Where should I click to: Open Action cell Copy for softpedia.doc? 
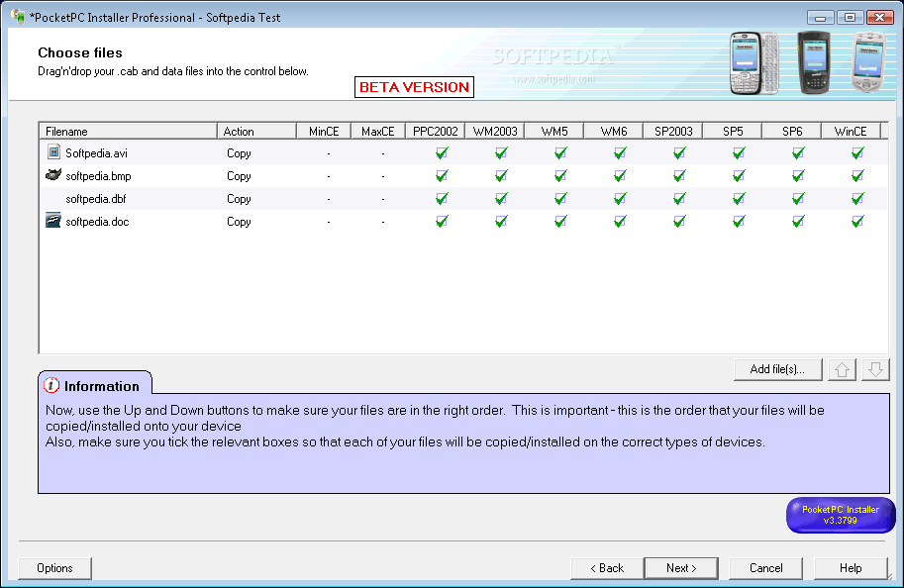point(239,222)
